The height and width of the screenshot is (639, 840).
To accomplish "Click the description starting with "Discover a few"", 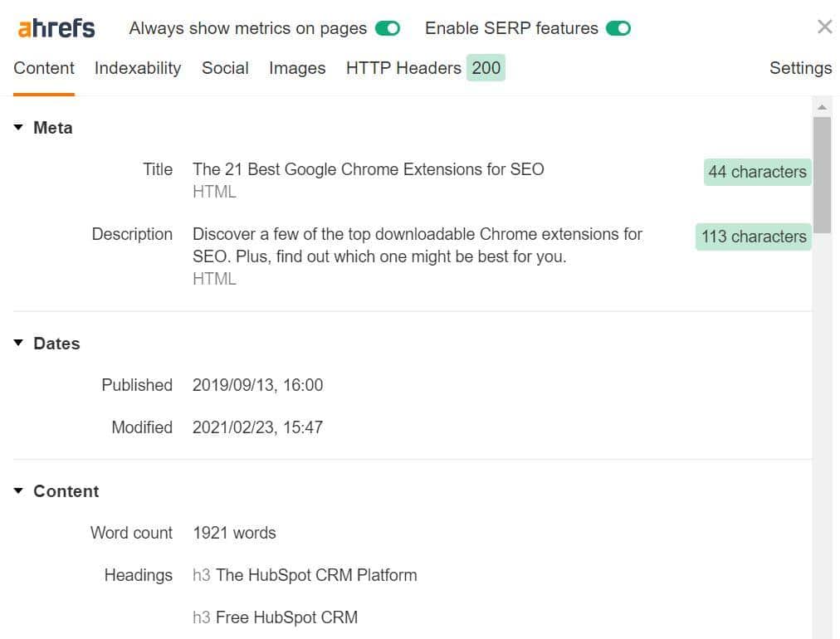I will point(418,246).
